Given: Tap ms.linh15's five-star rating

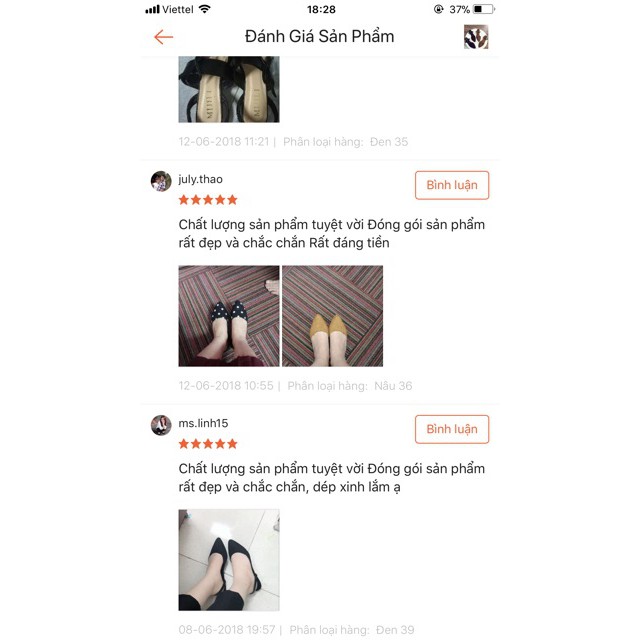Looking at the screenshot, I should tap(208, 444).
